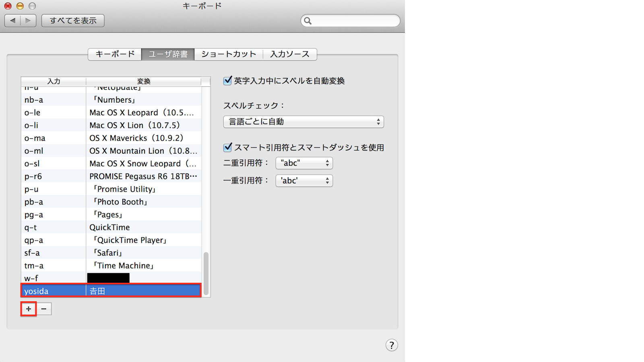The height and width of the screenshot is (362, 644).
Task: Select the q-t row
Action: click(111, 227)
